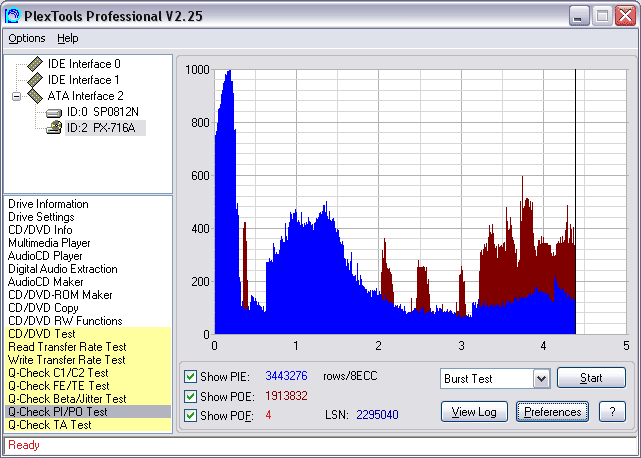Image resolution: width=641 pixels, height=458 pixels.
Task: Open AudioCD Player function
Action: click(45, 256)
